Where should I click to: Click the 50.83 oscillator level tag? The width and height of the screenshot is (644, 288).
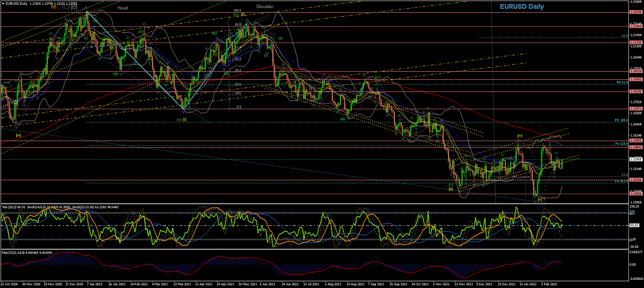click(634, 225)
